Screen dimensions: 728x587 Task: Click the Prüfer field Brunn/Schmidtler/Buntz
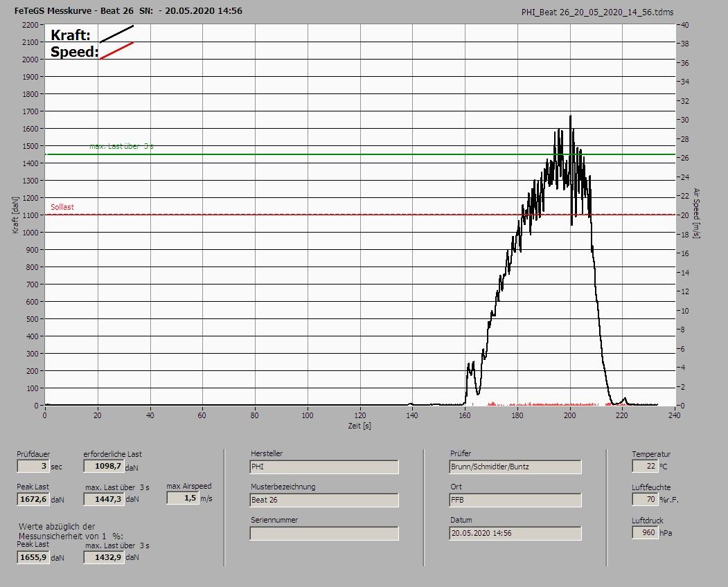pos(515,467)
